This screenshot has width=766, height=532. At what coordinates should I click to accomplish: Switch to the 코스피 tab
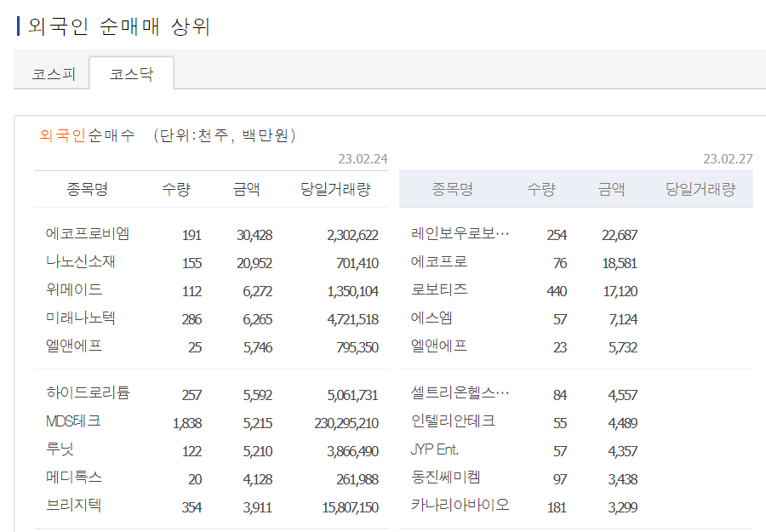[x=54, y=74]
